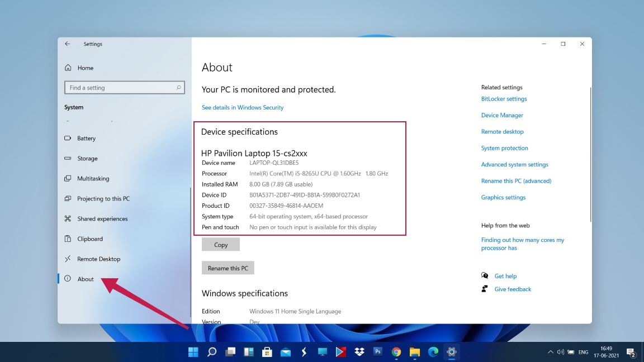Select About in the sidebar
644x362 pixels.
pos(86,279)
